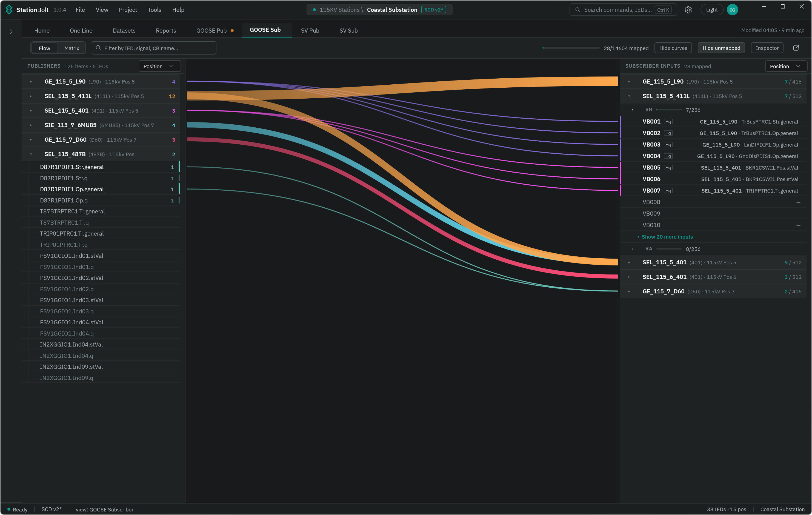
Task: Show 20 more inputs link
Action: (667, 237)
